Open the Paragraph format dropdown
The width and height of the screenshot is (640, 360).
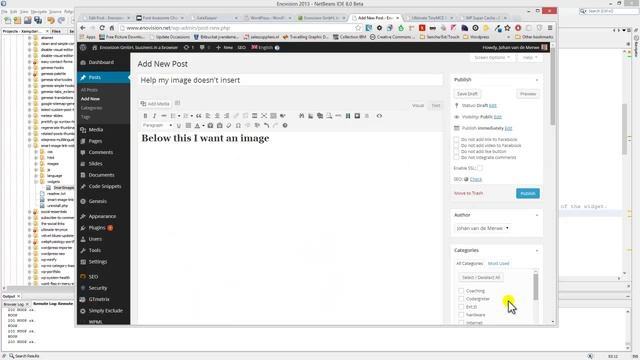coord(157,125)
